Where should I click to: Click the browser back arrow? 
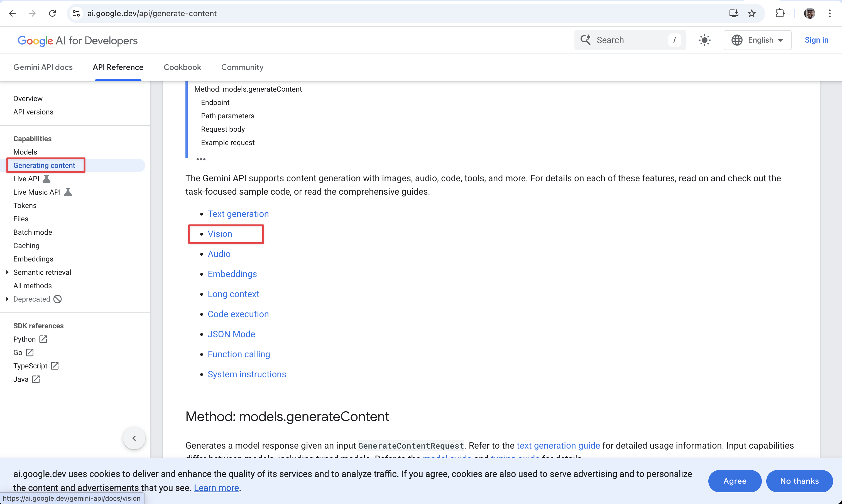point(12,13)
